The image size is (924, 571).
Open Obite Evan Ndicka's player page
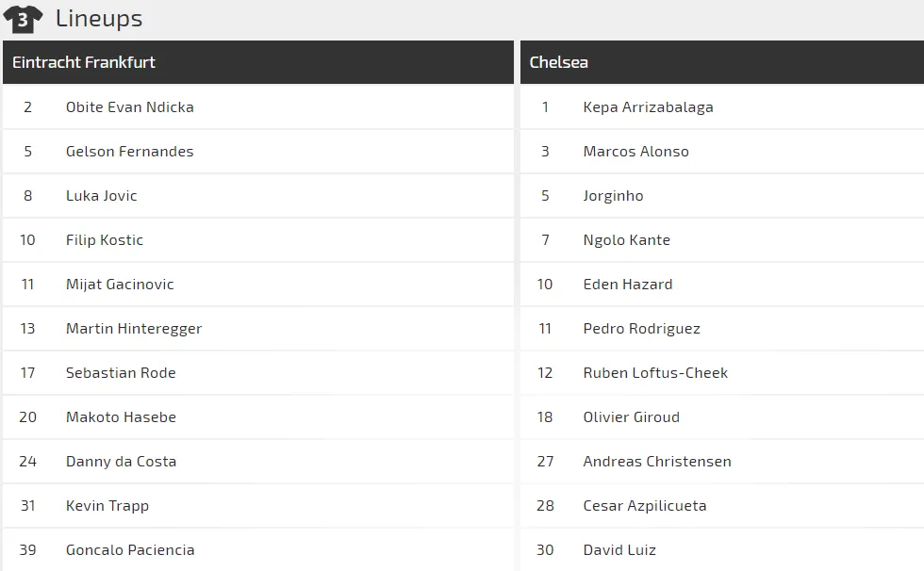pos(130,107)
